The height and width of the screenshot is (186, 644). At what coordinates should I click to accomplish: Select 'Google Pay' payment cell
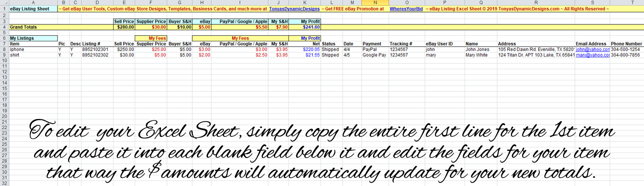click(x=375, y=55)
